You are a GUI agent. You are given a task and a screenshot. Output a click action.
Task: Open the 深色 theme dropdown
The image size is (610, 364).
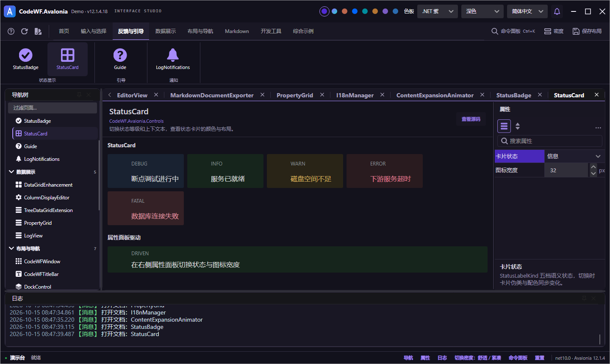click(482, 11)
